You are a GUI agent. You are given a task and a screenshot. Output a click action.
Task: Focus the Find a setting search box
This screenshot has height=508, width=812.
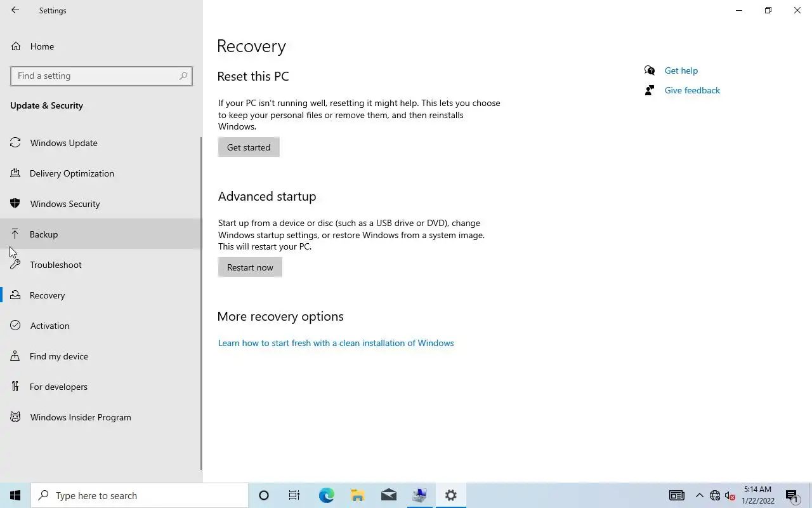click(x=101, y=76)
